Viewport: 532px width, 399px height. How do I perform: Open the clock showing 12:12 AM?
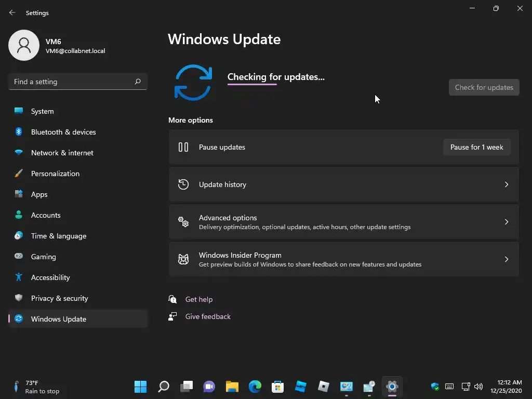coord(506,387)
